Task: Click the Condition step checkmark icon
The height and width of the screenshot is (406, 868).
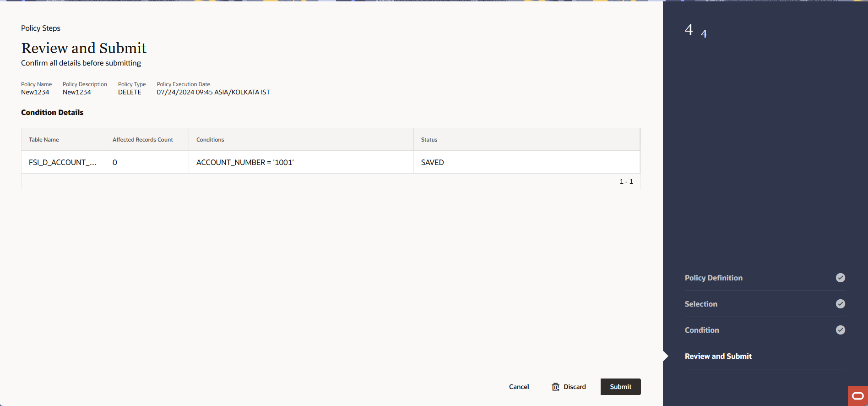Action: click(x=841, y=330)
